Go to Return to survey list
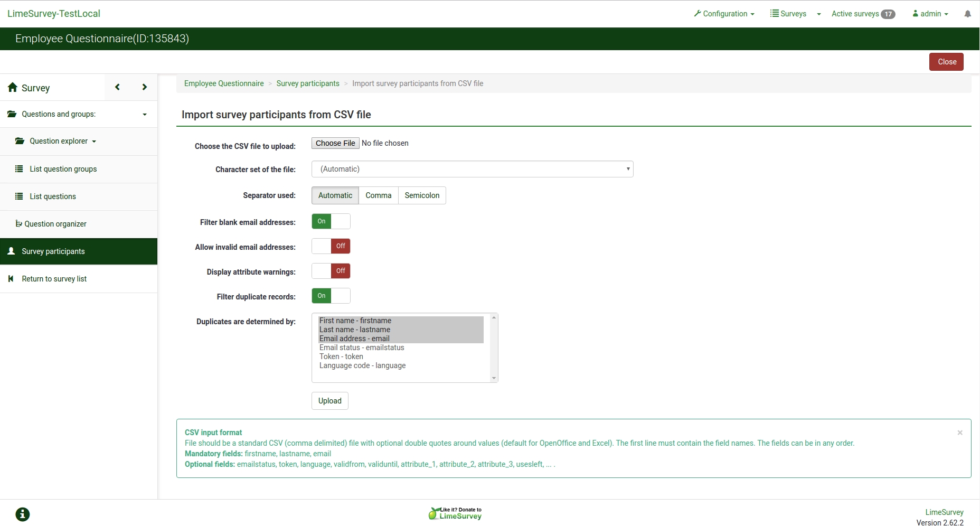 click(79, 279)
